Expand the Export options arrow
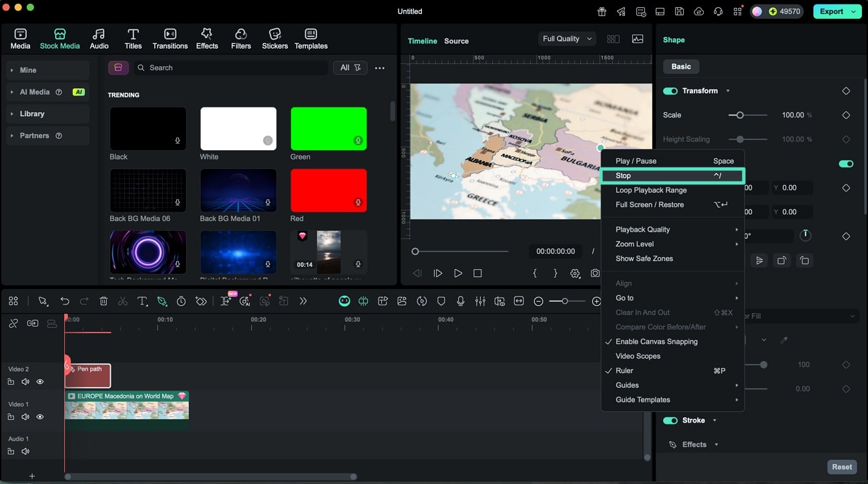 click(854, 11)
